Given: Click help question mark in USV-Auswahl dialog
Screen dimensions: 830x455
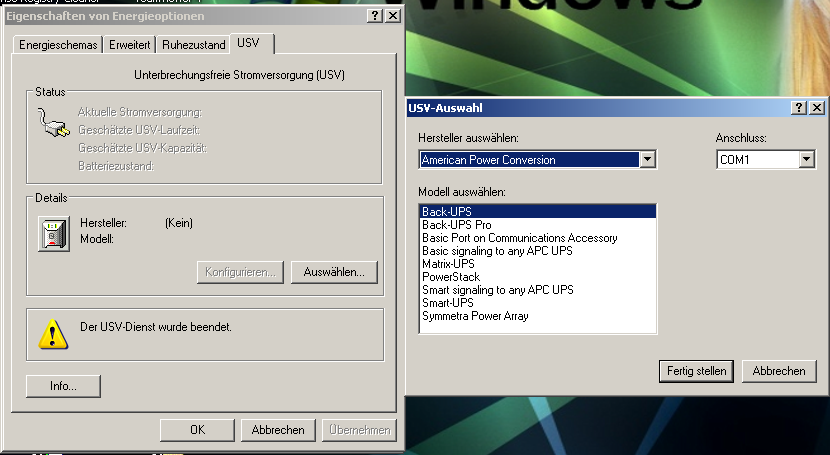Looking at the screenshot, I should point(799,108).
